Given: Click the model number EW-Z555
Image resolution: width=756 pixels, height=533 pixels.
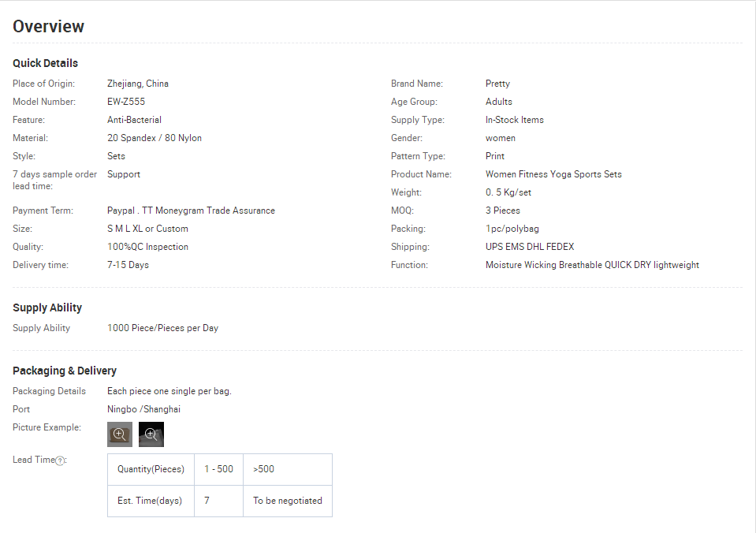Looking at the screenshot, I should click(126, 102).
